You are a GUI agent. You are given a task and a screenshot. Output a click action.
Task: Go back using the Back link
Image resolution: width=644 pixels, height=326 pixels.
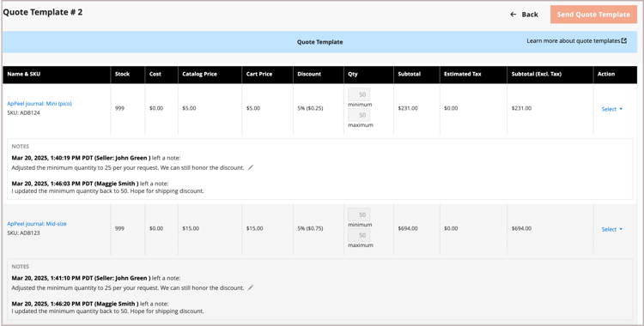524,15
